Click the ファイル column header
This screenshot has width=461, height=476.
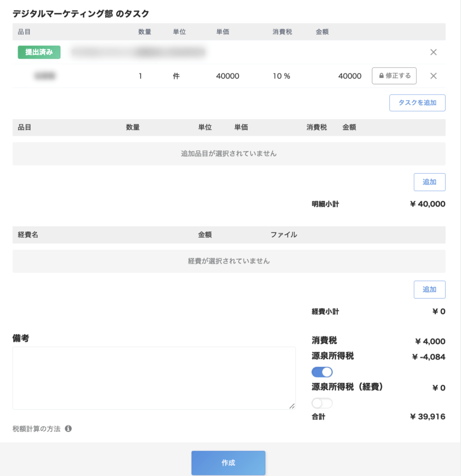[284, 235]
